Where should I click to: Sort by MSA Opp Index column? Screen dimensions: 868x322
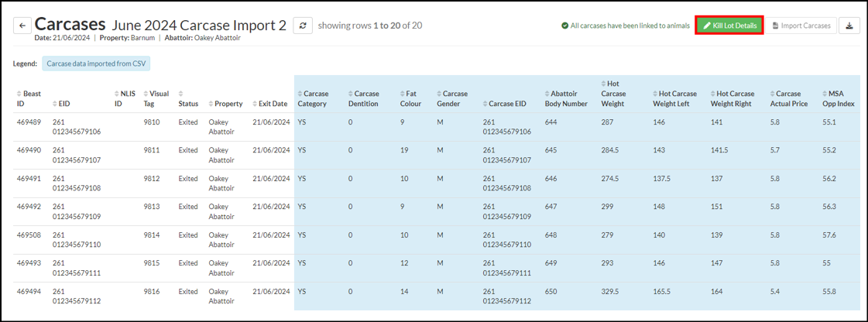[x=839, y=98]
